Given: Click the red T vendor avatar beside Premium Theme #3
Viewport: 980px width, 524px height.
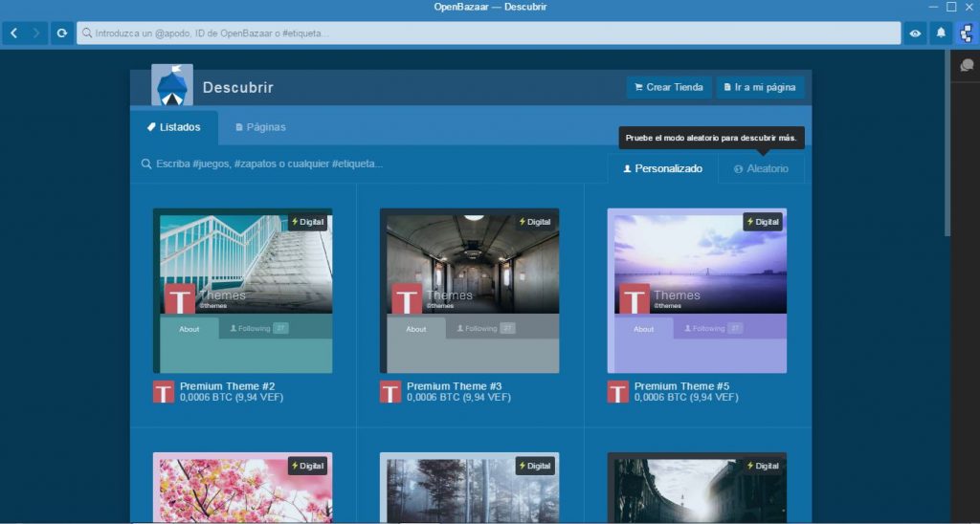Looking at the screenshot, I should [390, 392].
